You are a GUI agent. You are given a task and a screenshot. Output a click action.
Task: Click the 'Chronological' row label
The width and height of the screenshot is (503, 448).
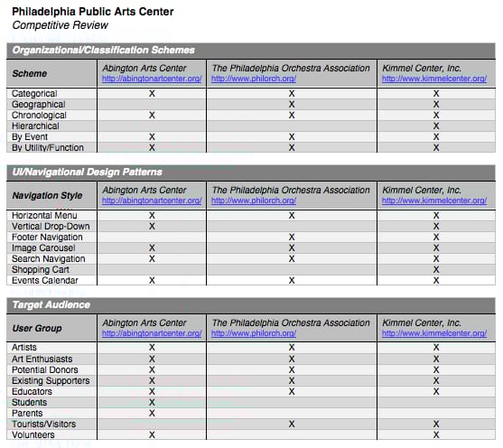[x=39, y=116]
